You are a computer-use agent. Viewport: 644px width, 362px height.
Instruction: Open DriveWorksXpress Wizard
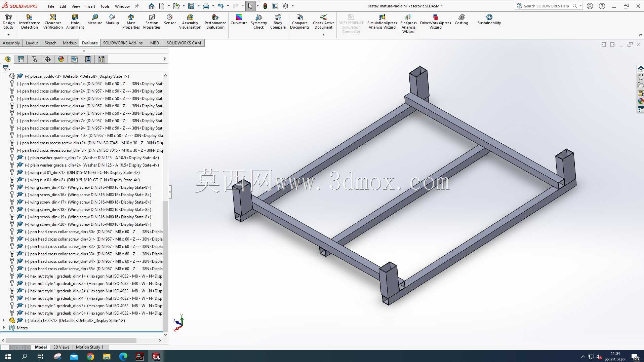(436, 22)
